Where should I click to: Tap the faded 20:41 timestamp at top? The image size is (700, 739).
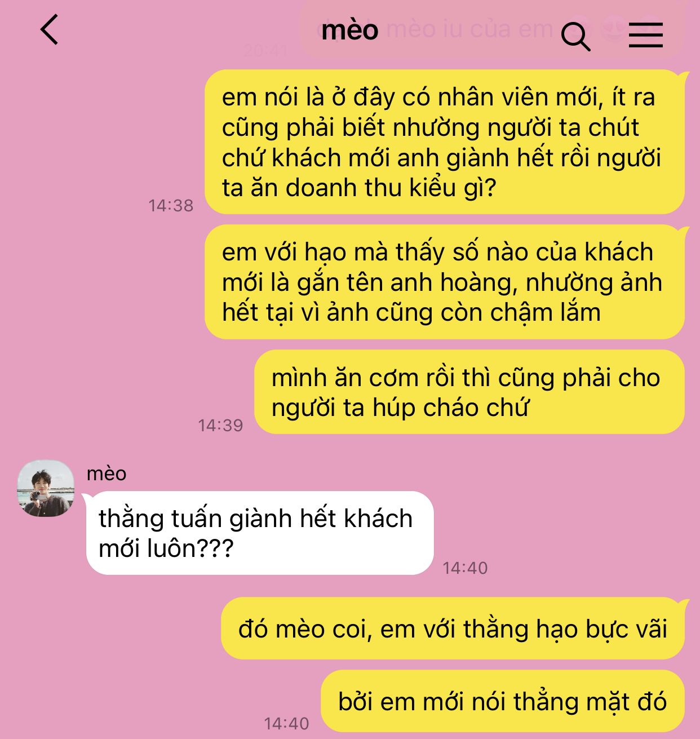tap(265, 51)
